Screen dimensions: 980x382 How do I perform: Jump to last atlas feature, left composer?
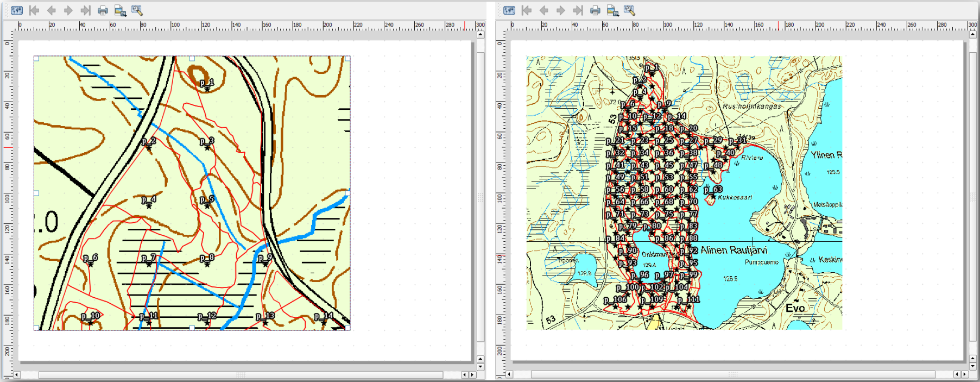click(85, 10)
